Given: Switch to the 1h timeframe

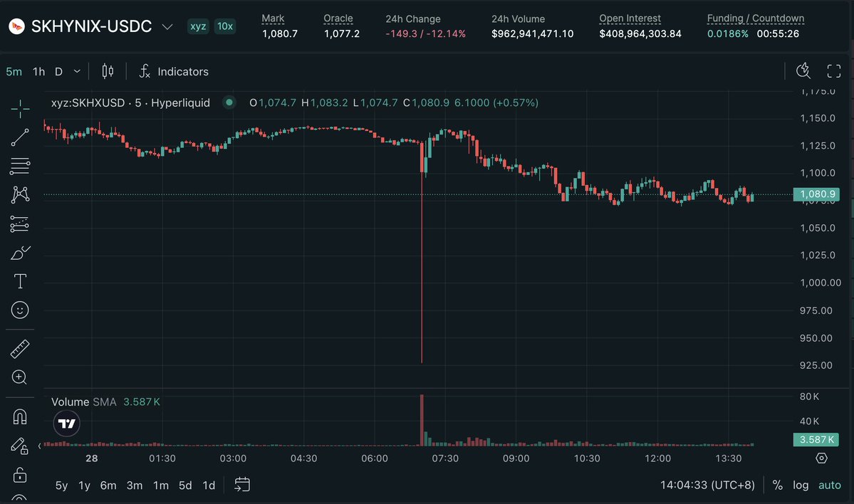Looking at the screenshot, I should (38, 71).
